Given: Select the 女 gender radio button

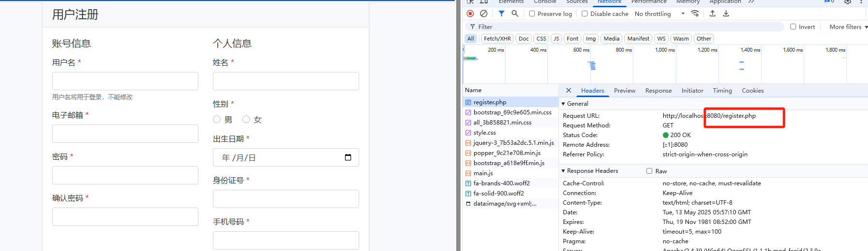Looking at the screenshot, I should point(246,119).
